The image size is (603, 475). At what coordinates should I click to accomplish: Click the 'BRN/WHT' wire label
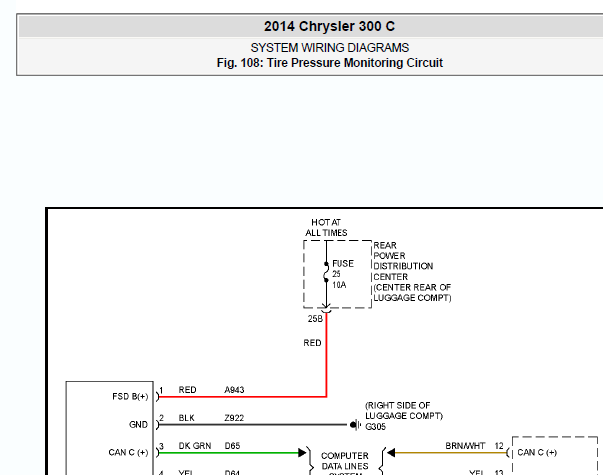click(465, 446)
